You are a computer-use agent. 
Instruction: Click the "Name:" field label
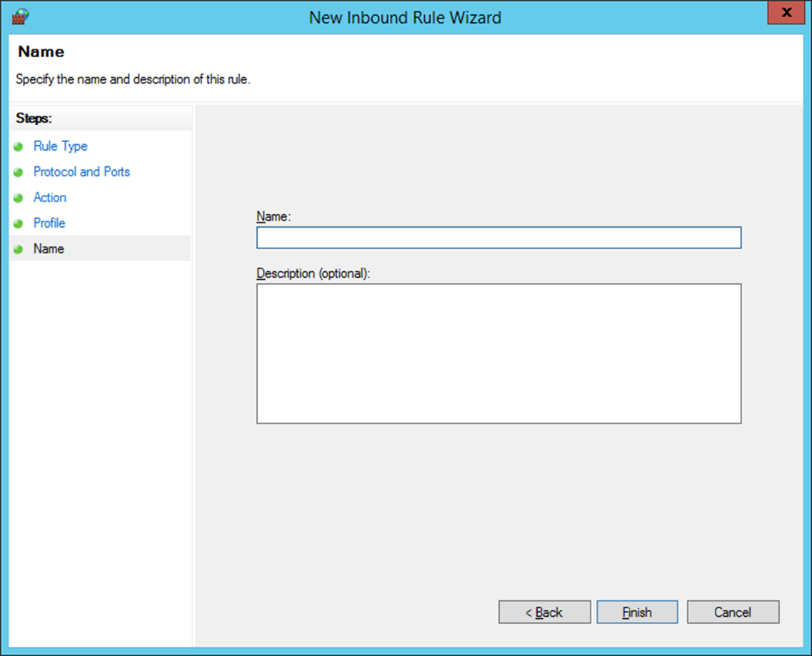274,216
